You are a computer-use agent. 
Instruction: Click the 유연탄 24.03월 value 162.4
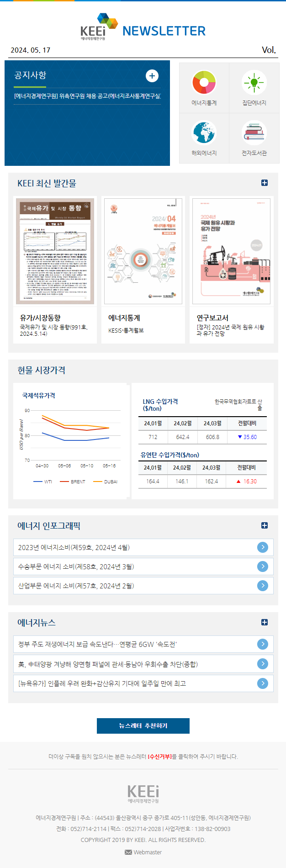pyautogui.click(x=212, y=482)
